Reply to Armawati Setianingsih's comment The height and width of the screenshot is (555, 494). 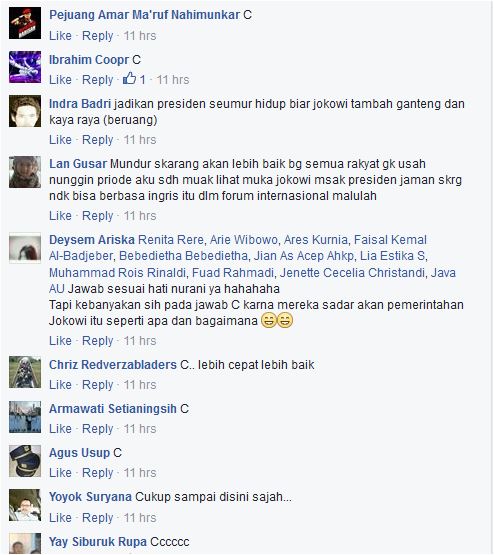click(98, 429)
